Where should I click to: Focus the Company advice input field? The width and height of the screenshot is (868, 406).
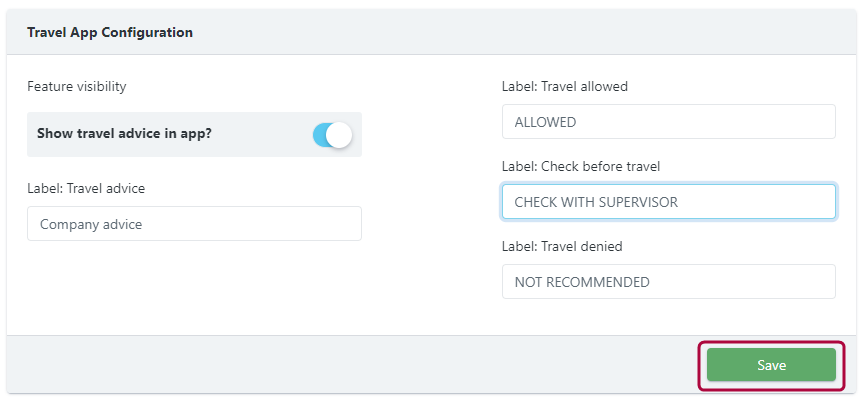[x=194, y=224]
